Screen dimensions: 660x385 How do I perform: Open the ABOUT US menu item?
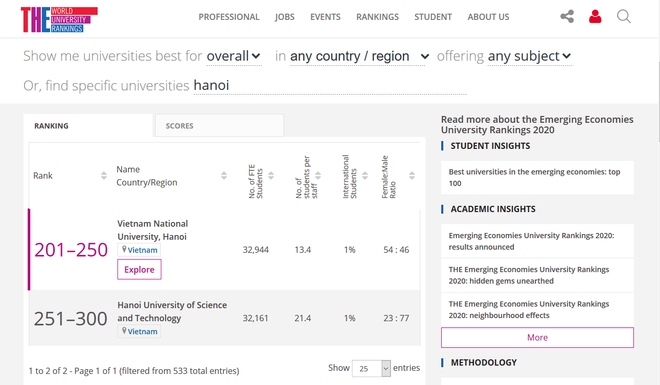pos(488,17)
